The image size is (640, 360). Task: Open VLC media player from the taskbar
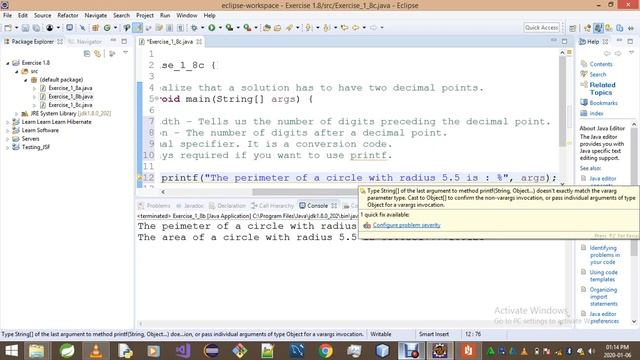[96, 351]
